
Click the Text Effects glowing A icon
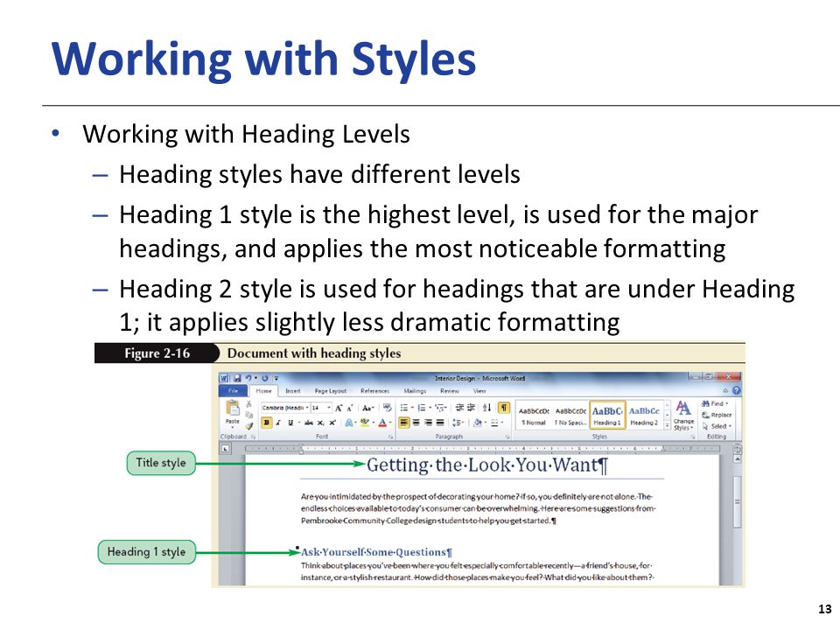coord(349,423)
